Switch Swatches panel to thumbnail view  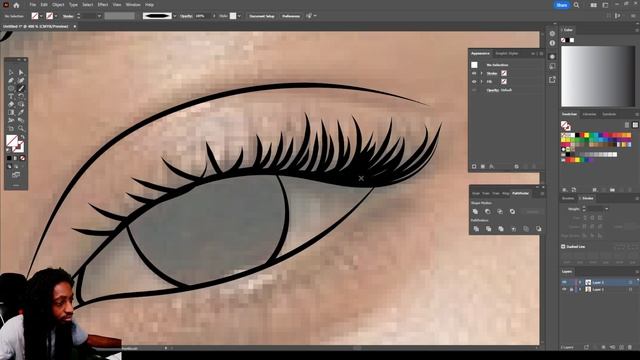click(635, 125)
